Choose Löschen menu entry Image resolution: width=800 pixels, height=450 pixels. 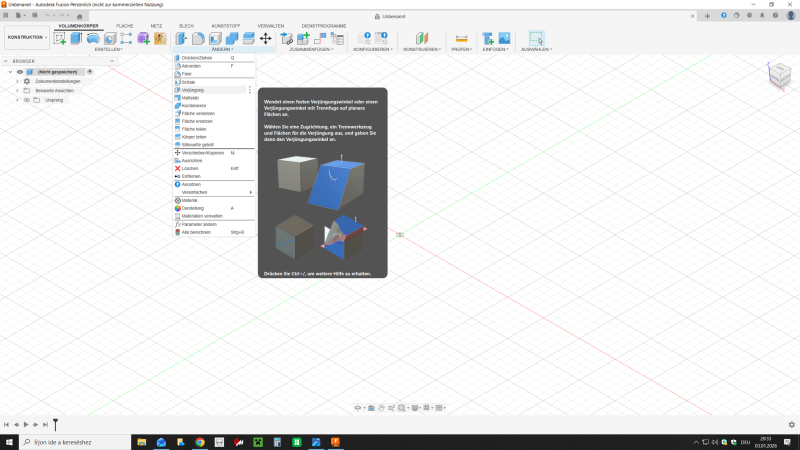[x=214, y=168]
